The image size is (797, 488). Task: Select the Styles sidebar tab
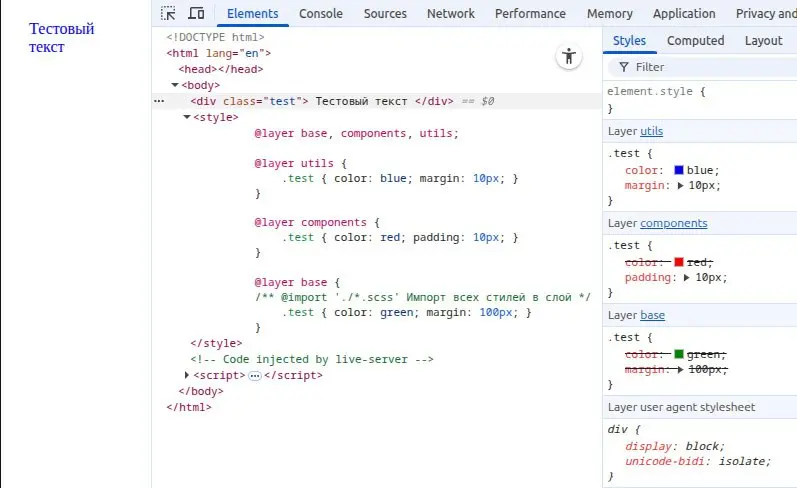click(x=629, y=41)
